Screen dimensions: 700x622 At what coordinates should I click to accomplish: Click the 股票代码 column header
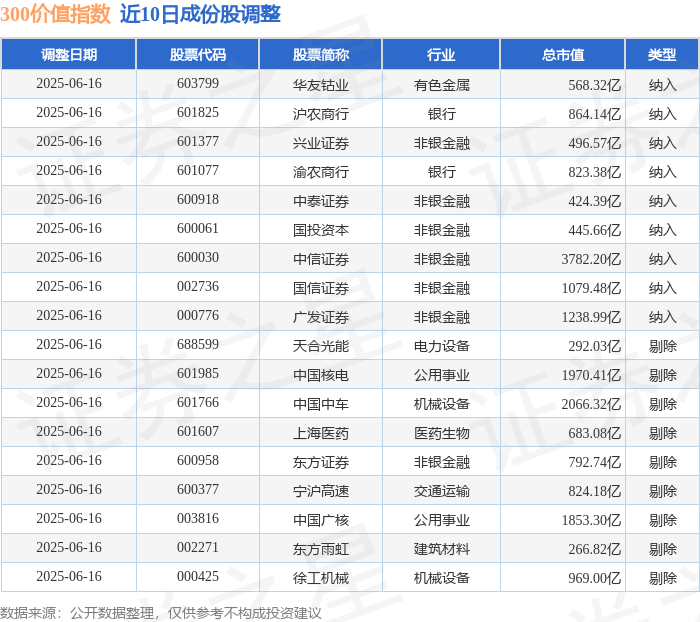coord(198,54)
